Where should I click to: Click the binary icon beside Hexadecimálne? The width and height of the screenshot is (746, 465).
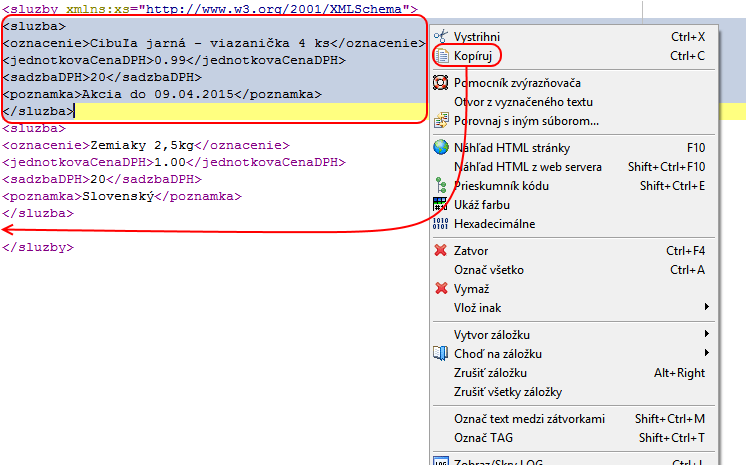[441, 224]
